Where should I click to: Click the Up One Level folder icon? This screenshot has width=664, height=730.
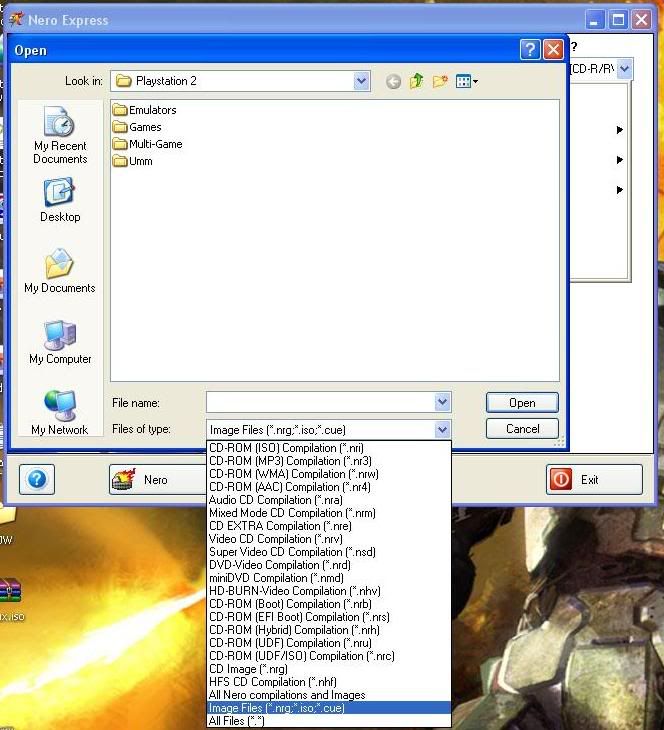pyautogui.click(x=416, y=81)
